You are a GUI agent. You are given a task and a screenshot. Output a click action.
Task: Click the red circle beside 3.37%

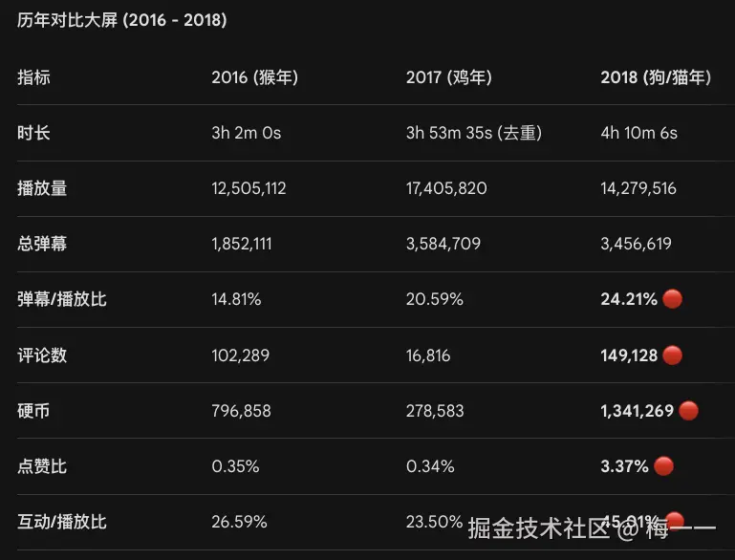coord(663,466)
